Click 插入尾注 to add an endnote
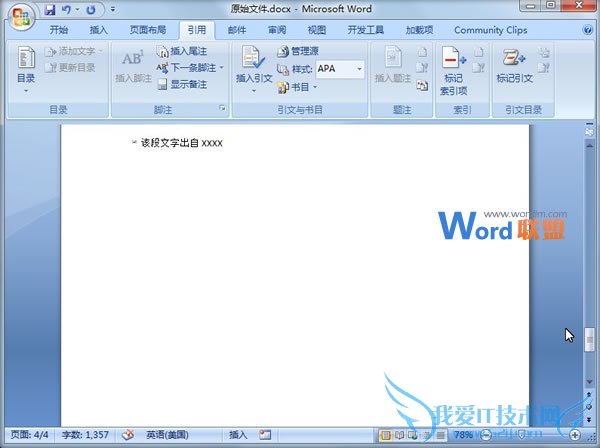 coord(181,51)
